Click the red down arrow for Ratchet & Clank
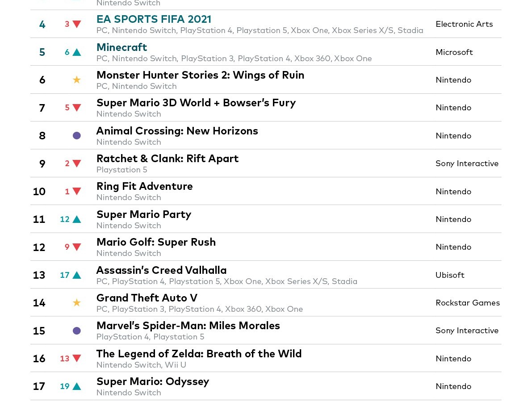The image size is (532, 402). pos(77,163)
